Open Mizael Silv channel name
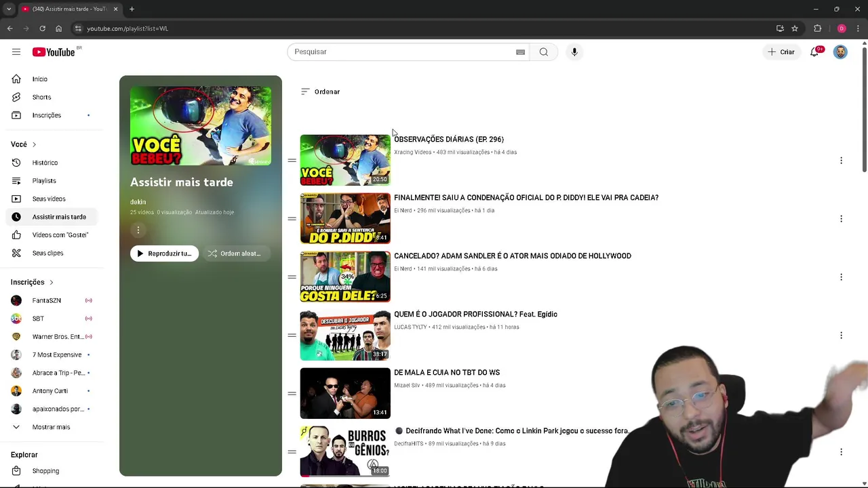Viewport: 868px width, 488px height. 407,386
